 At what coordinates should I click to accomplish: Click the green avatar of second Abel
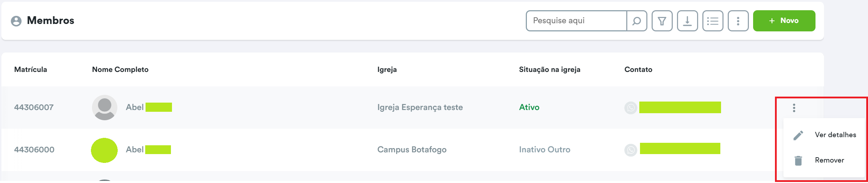[x=104, y=150]
